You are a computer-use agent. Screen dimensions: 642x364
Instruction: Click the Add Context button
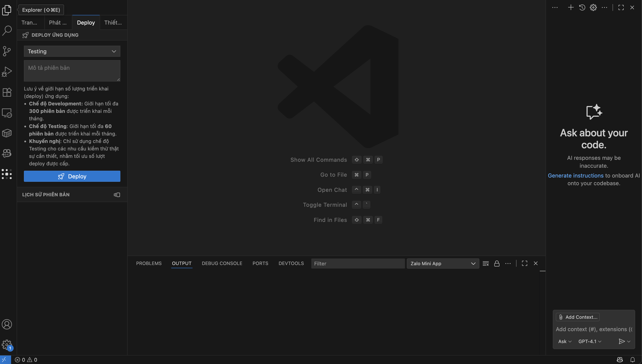[578, 317]
